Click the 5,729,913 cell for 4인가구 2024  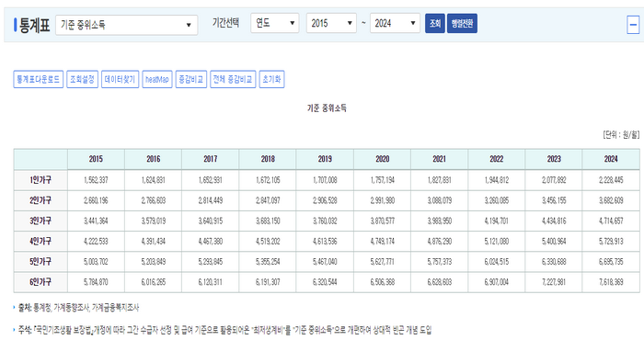click(x=611, y=241)
